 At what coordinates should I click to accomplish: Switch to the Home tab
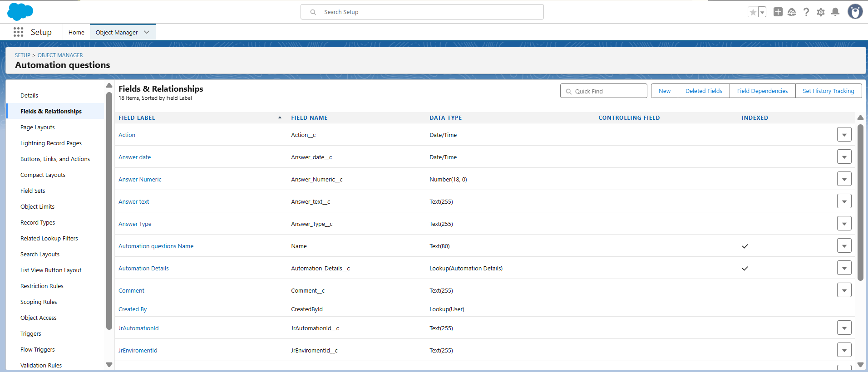(76, 32)
